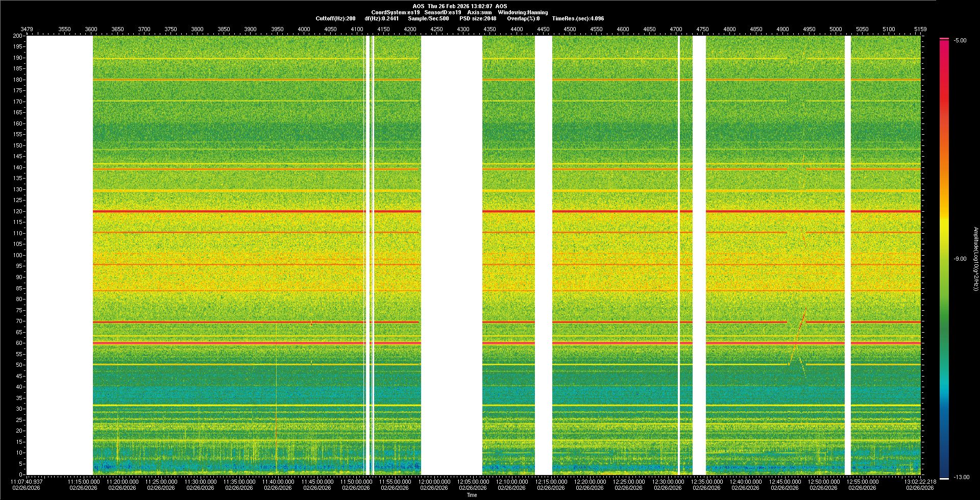
Task: Click the Sample/Sec:500 header parameter
Action: click(428, 18)
